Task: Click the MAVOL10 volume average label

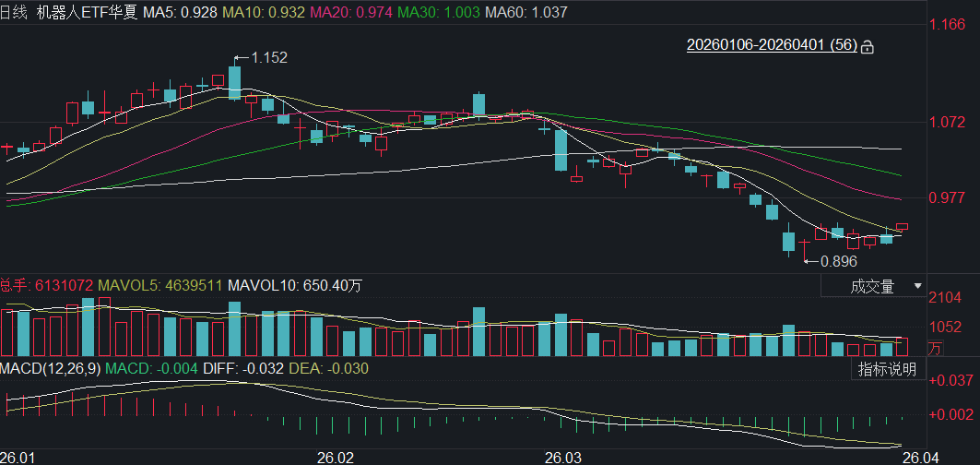Action: coord(294,286)
